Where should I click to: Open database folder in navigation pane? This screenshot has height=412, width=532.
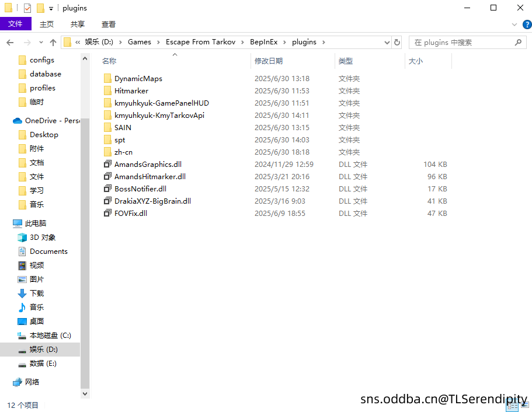coord(46,74)
